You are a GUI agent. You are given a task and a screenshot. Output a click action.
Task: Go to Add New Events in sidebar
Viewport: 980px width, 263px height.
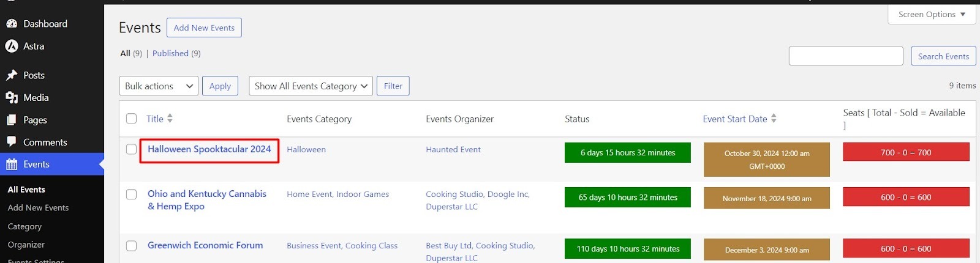[x=38, y=208]
